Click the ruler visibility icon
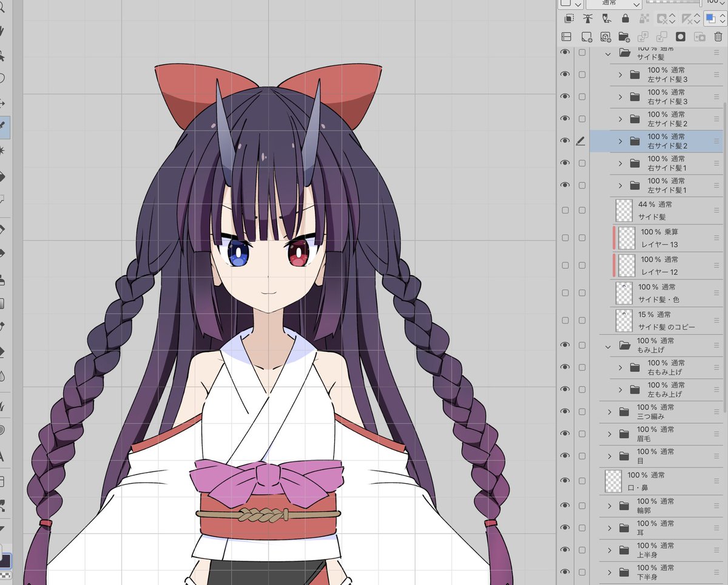 (687, 19)
